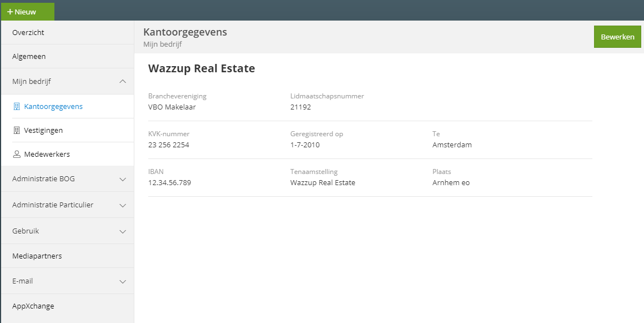
Task: Click the Geregistreerd op label
Action: (x=316, y=134)
